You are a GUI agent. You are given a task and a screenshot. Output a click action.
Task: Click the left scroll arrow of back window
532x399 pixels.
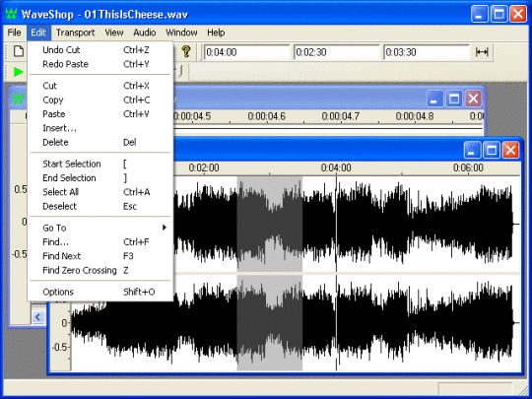coord(38,317)
